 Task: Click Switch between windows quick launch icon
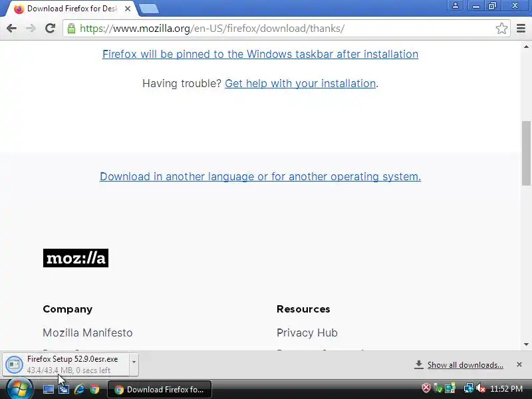coord(64,389)
